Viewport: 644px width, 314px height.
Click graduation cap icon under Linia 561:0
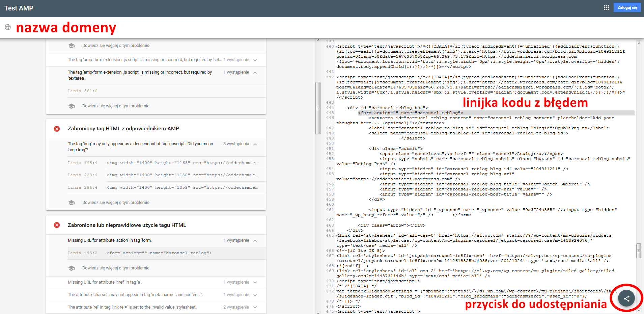(x=72, y=106)
